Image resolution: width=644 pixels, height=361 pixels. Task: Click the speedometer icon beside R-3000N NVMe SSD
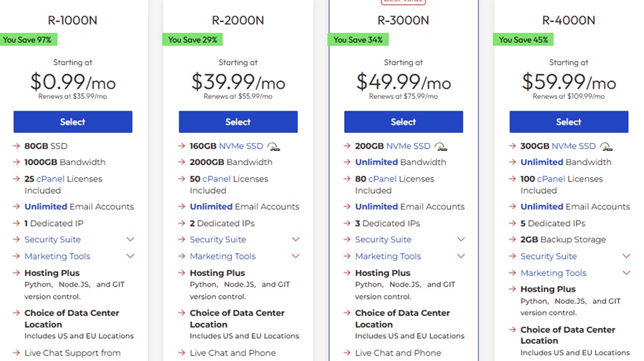[440, 147]
